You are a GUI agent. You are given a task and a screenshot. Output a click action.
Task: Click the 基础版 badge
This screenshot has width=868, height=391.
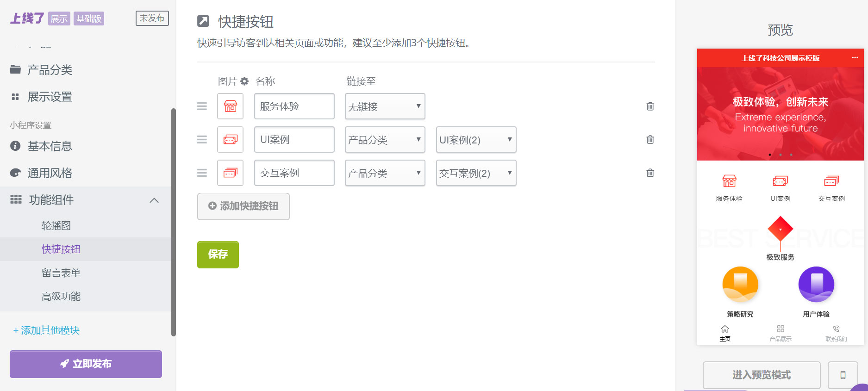[89, 19]
